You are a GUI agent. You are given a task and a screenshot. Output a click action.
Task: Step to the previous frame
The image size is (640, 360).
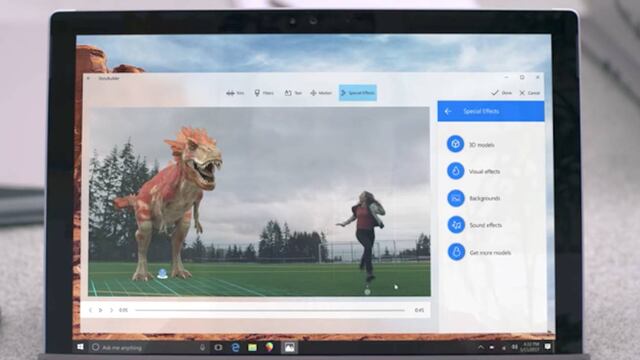pos(90,310)
